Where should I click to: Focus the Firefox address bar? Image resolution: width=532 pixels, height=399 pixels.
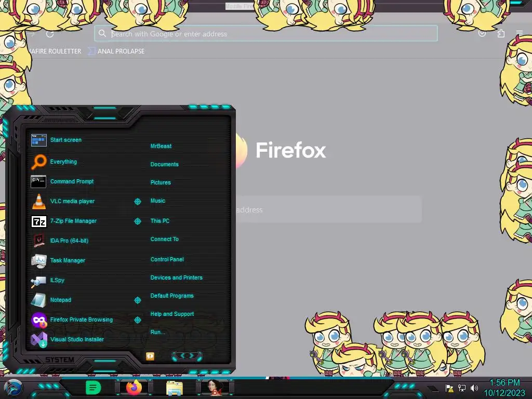click(x=266, y=34)
